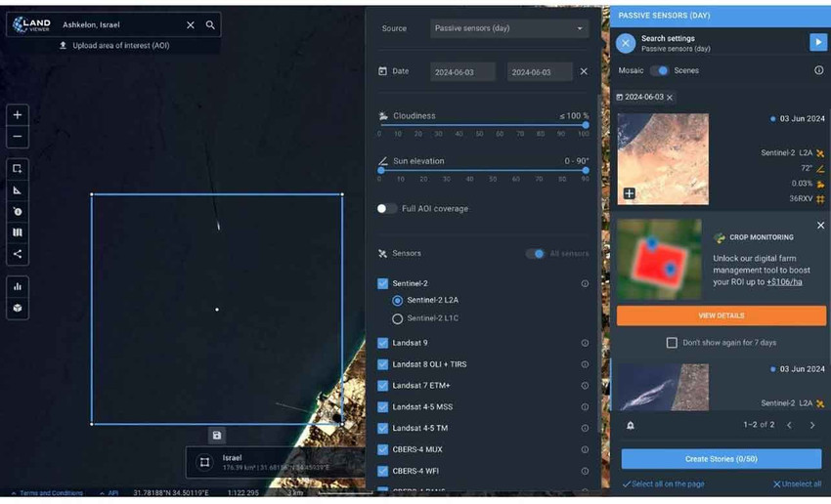Uncheck the CBERS-4 MUX checkbox
831x504 pixels.
[x=382, y=449]
